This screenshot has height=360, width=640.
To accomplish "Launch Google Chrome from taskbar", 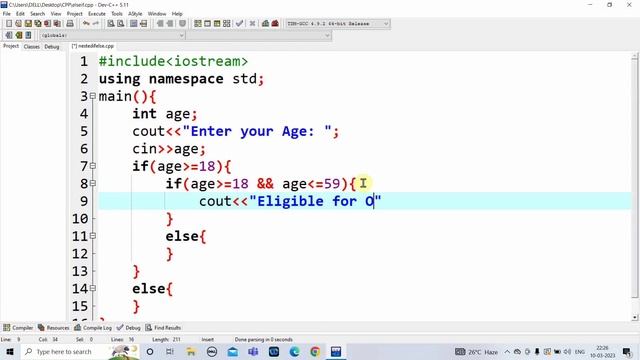I will click(x=315, y=351).
